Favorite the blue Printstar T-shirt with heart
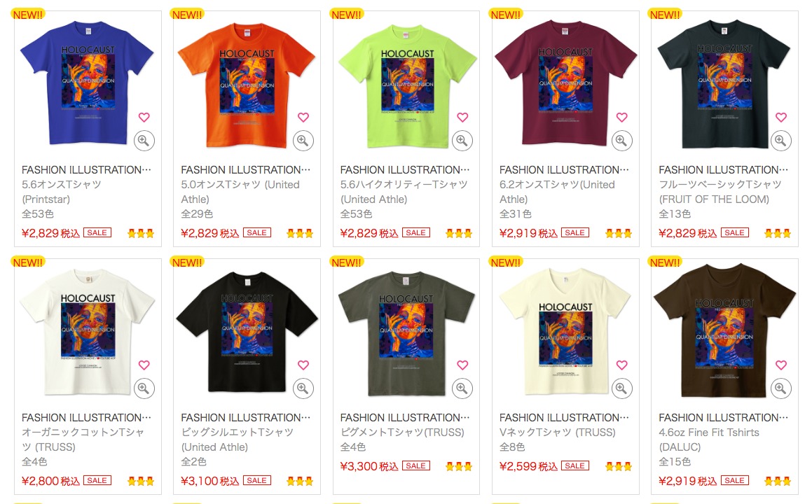 [144, 118]
